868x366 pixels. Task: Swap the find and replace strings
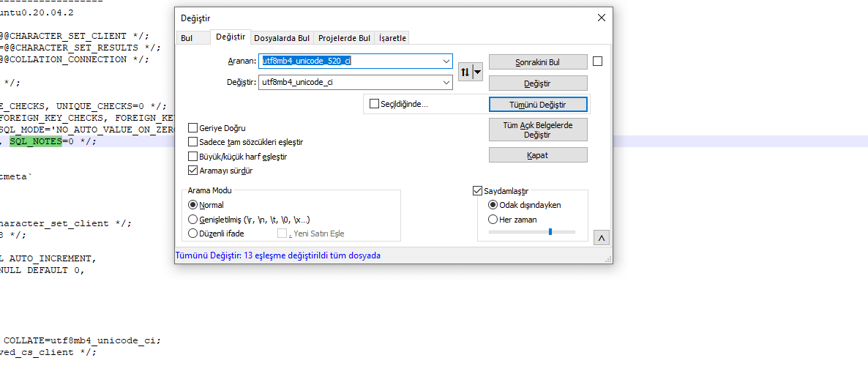pos(465,72)
